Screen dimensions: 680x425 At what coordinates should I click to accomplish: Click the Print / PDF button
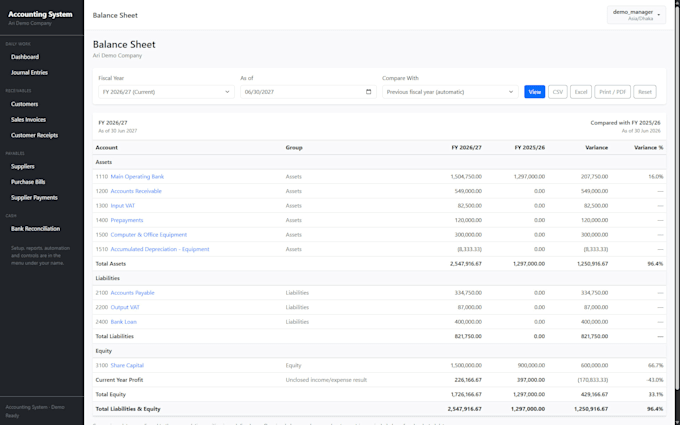[612, 92]
